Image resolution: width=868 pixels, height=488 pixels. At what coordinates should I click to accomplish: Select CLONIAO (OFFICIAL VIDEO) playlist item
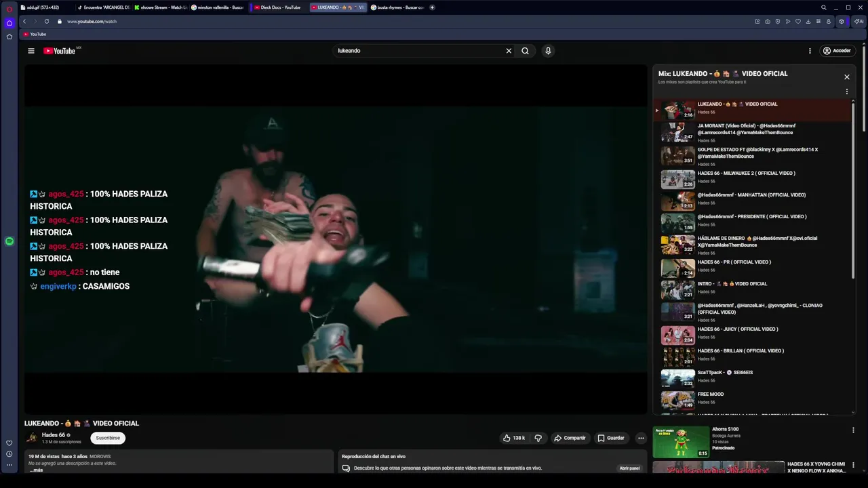click(751, 312)
